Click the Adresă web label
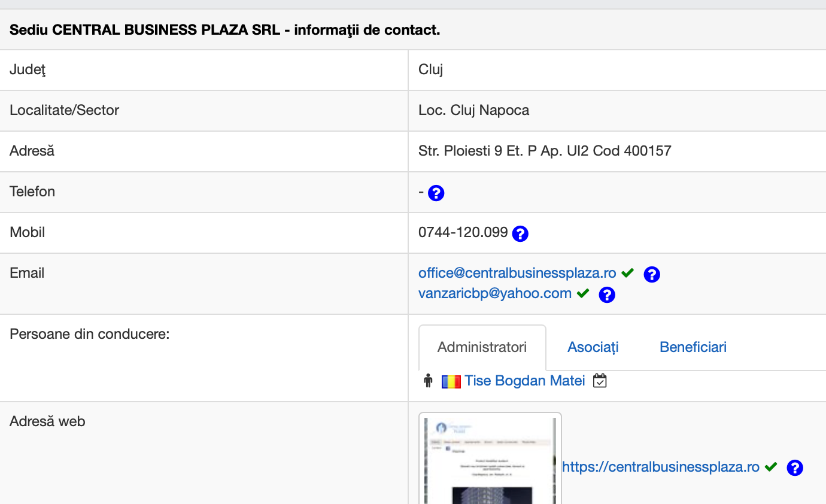 coord(47,421)
